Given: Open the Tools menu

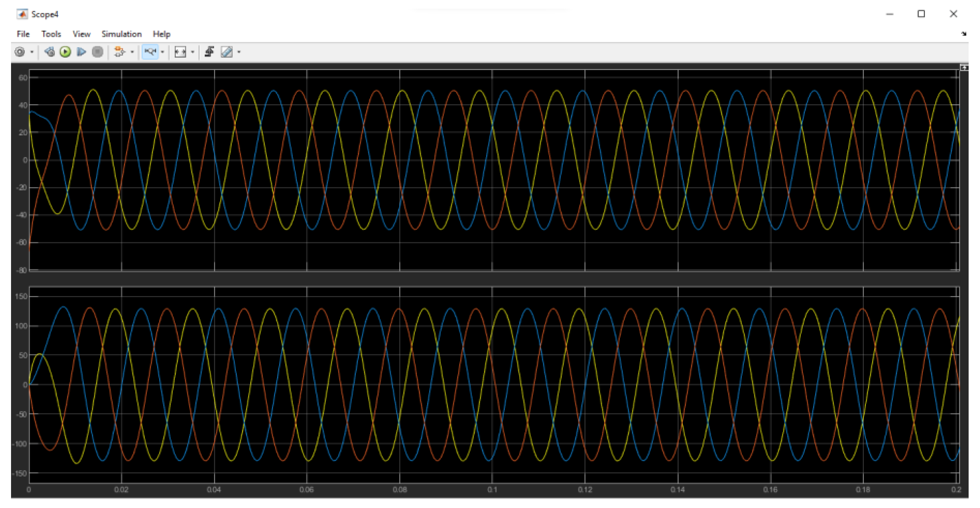Looking at the screenshot, I should 51,34.
